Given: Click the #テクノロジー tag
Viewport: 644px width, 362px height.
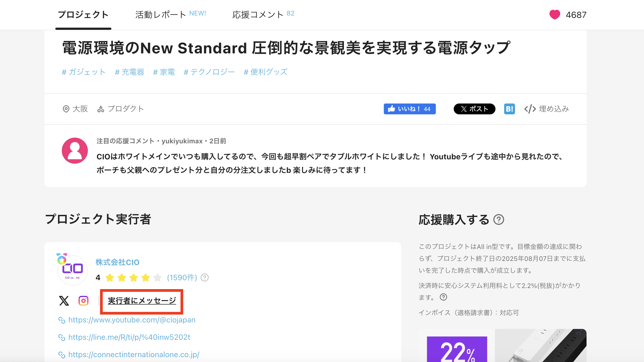Looking at the screenshot, I should tap(209, 72).
